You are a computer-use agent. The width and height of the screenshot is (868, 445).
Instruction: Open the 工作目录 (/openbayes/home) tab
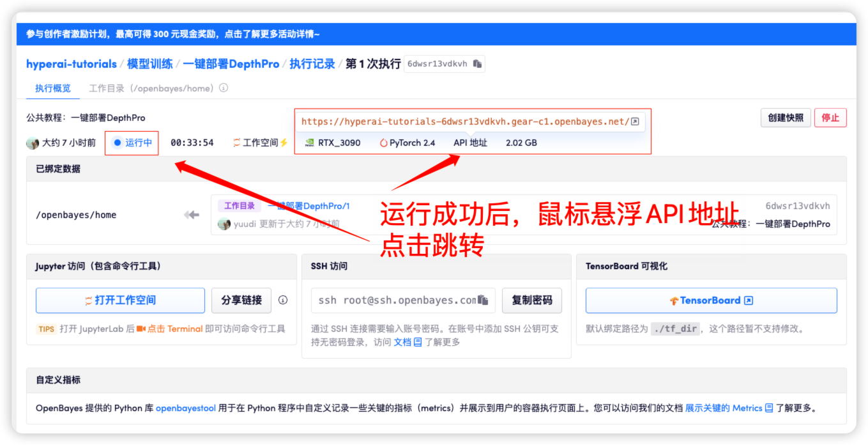point(151,89)
